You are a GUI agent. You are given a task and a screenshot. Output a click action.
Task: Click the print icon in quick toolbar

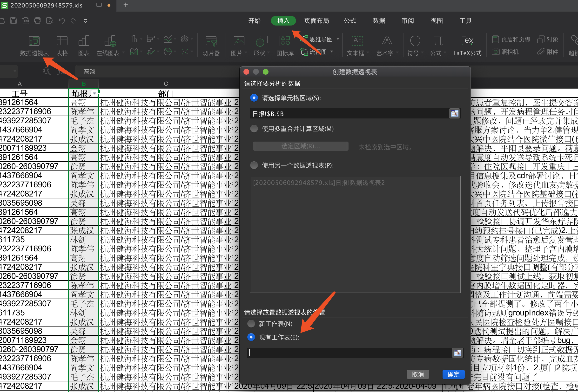click(38, 21)
